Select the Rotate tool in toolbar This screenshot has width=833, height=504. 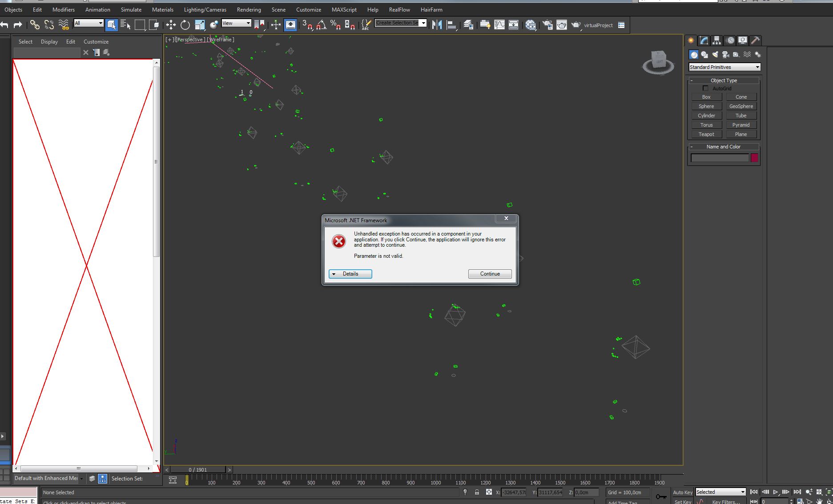point(185,25)
